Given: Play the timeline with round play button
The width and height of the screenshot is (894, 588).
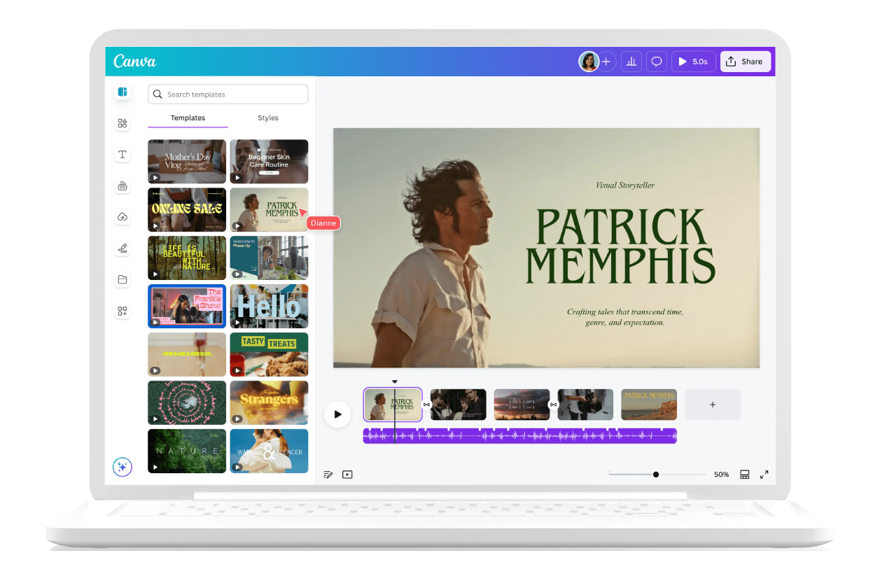Looking at the screenshot, I should (337, 414).
